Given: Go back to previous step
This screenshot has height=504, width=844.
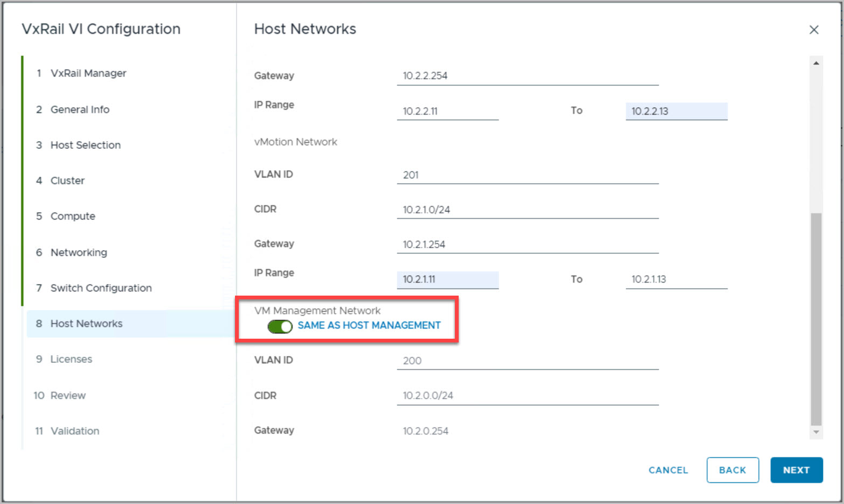Looking at the screenshot, I should pyautogui.click(x=732, y=470).
